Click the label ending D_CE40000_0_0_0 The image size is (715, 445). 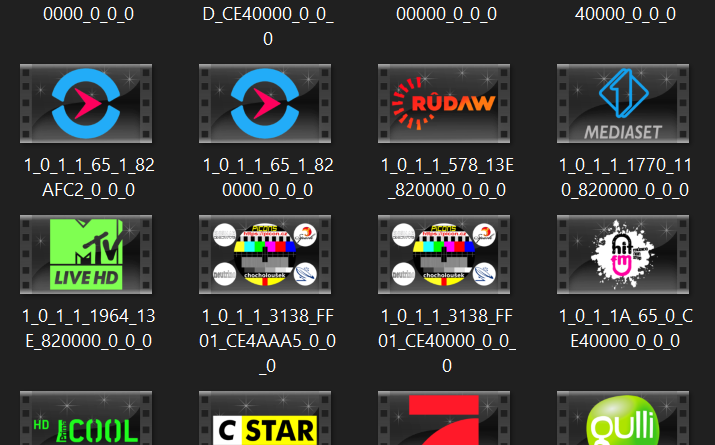[x=268, y=26]
